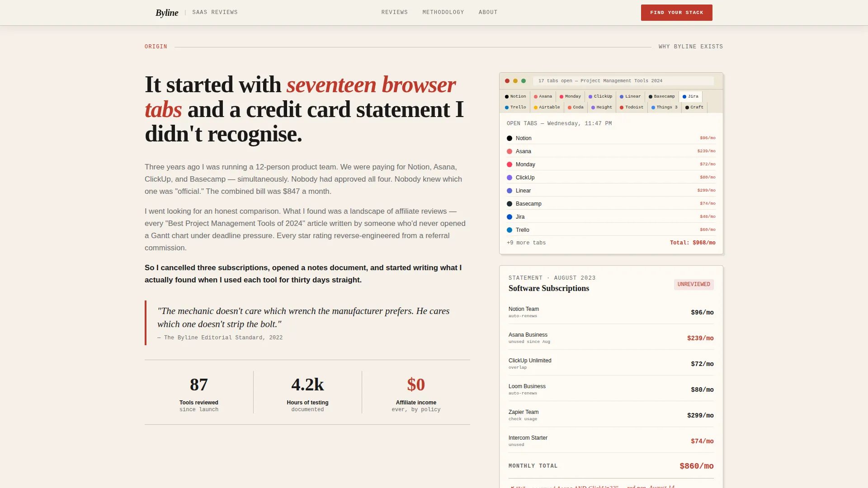This screenshot has height=488, width=868.
Task: Click the green window dot
Action: coord(524,81)
